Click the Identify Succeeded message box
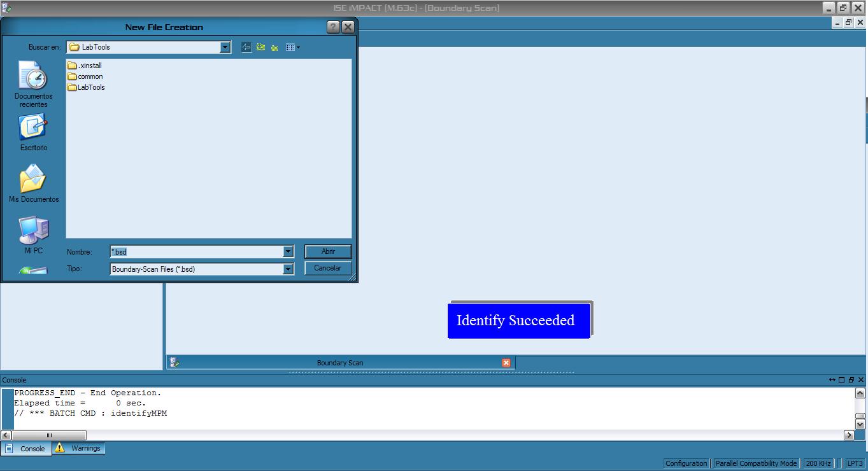The height and width of the screenshot is (471, 868). tap(519, 320)
